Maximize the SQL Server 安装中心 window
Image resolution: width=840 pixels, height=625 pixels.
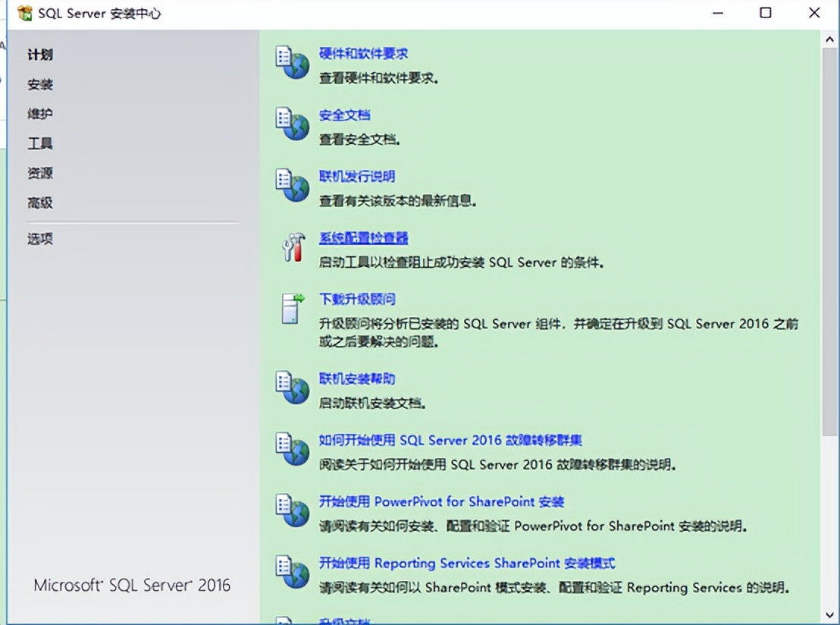point(766,13)
